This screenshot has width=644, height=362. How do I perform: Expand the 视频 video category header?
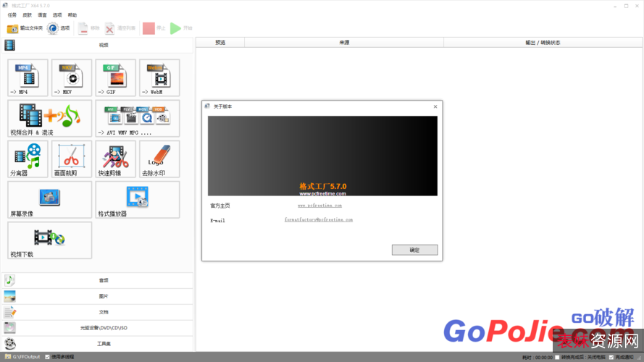(x=97, y=45)
